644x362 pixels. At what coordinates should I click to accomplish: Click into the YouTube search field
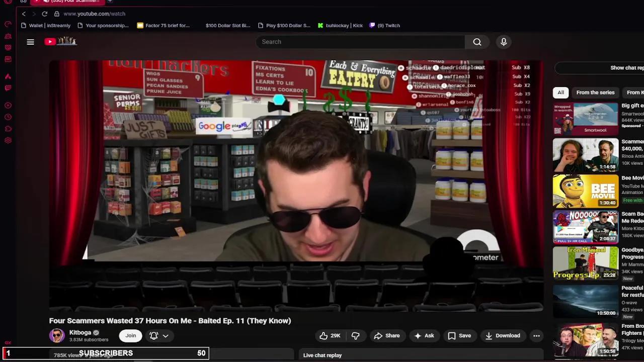click(x=360, y=42)
